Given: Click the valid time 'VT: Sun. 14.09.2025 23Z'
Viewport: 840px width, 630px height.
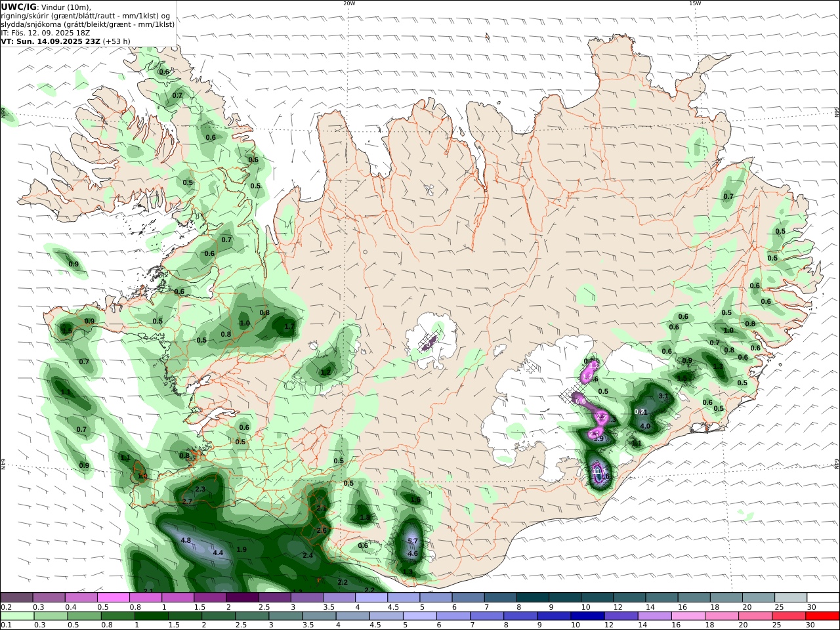Looking at the screenshot, I should pos(50,41).
